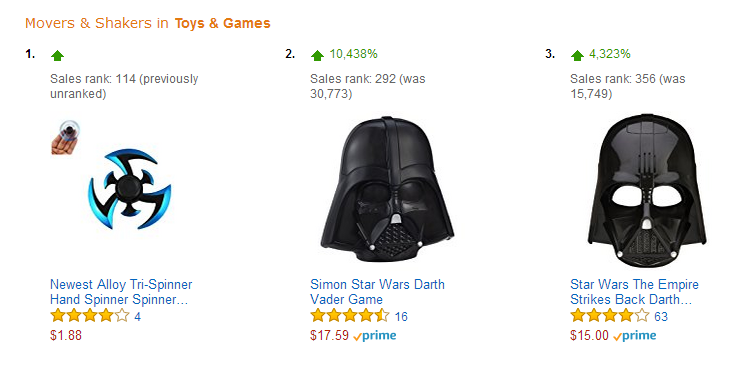Click the $1.88 price
The image size is (738, 386).
(x=66, y=336)
